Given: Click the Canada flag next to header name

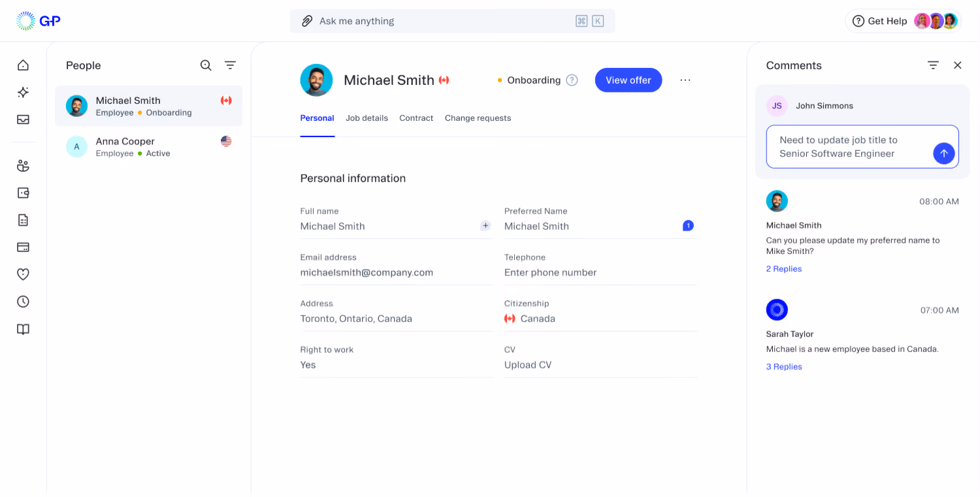Looking at the screenshot, I should (x=444, y=80).
